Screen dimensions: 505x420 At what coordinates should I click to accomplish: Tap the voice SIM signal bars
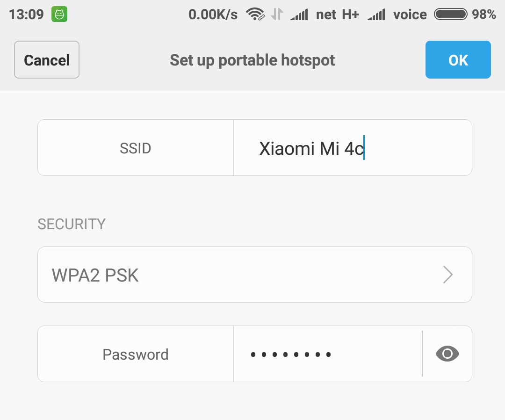pyautogui.click(x=376, y=14)
